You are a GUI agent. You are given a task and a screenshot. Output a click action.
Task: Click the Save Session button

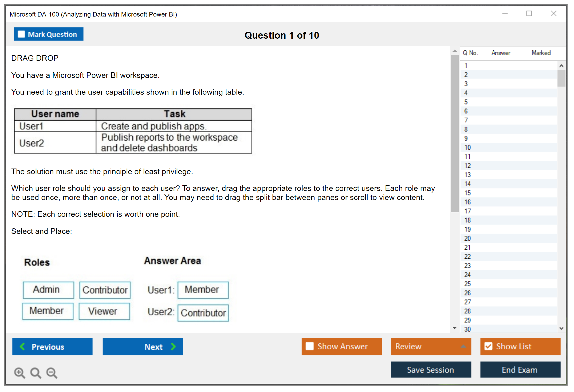(x=431, y=370)
